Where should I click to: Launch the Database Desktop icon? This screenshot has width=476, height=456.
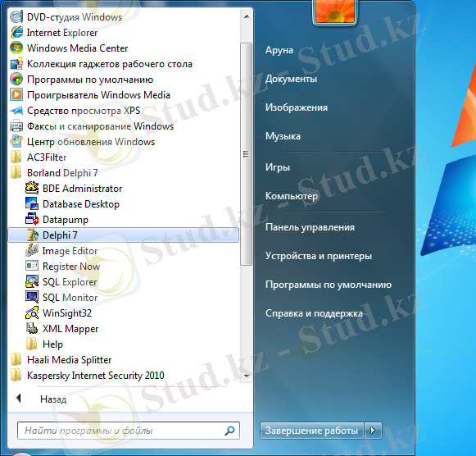tap(32, 204)
